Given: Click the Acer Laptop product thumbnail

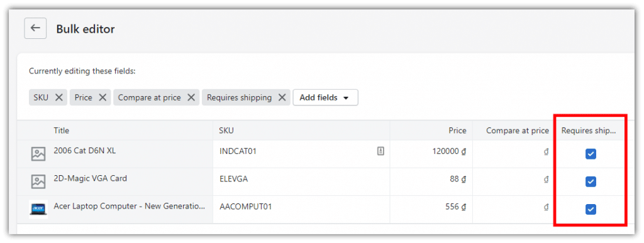Looking at the screenshot, I should click(x=38, y=209).
